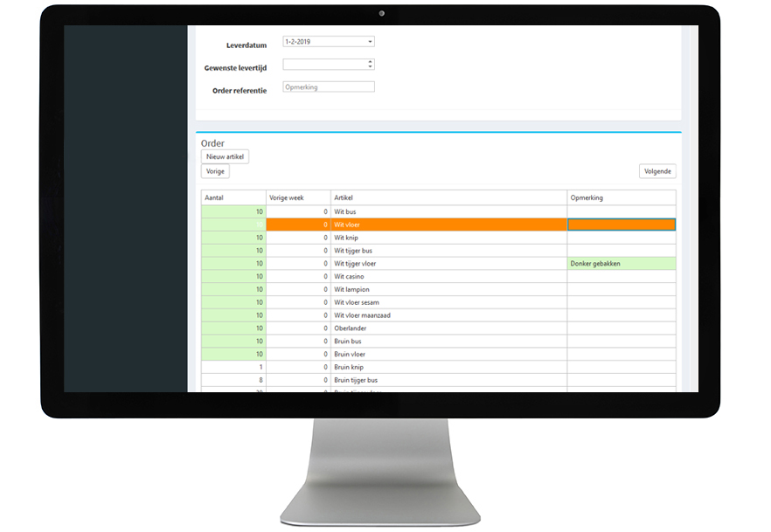Edit the Aantal value 1 for Bruin knip
The image size is (771, 532).
tap(233, 367)
